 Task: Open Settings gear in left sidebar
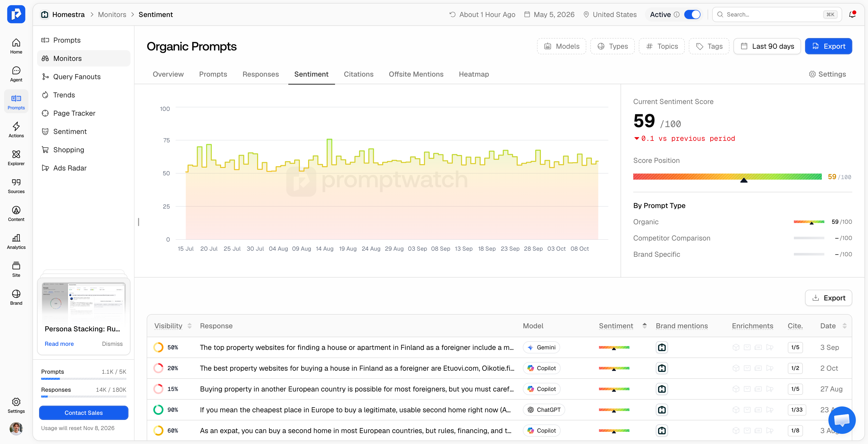[16, 406]
